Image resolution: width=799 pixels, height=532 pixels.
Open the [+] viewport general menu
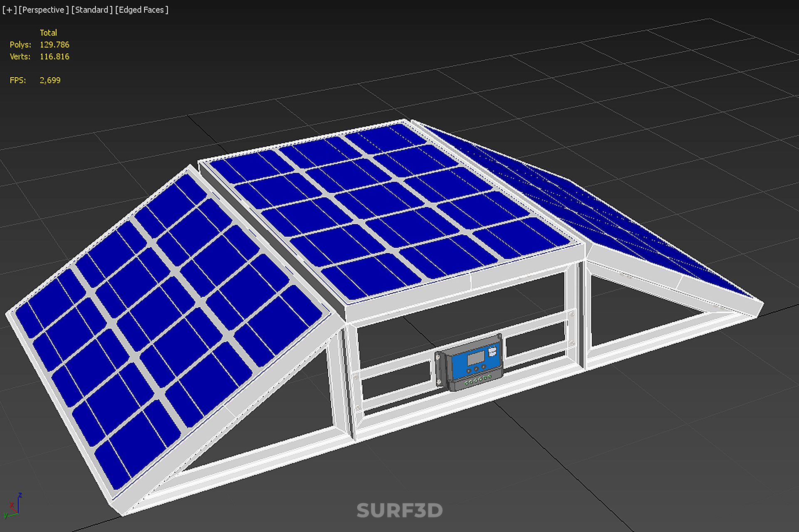(x=9, y=10)
